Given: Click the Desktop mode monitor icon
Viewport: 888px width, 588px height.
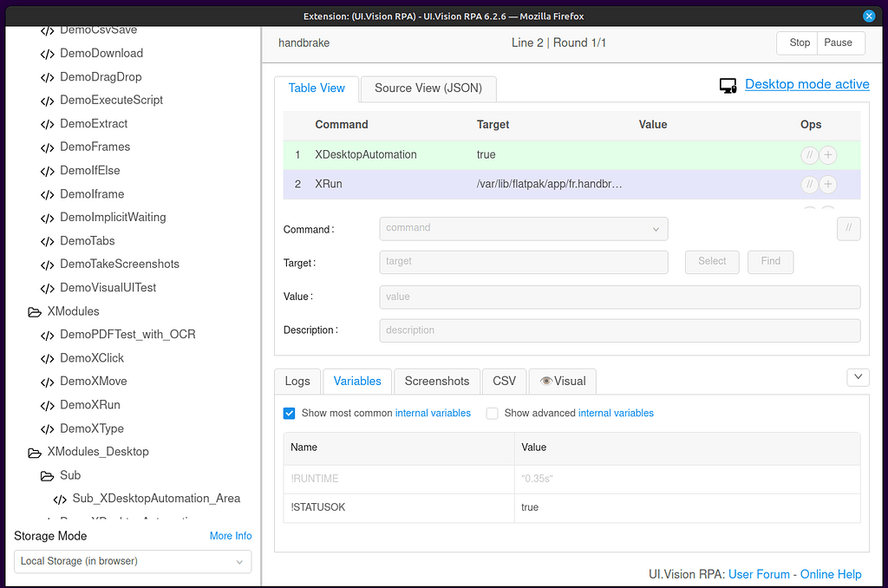Looking at the screenshot, I should pos(729,84).
